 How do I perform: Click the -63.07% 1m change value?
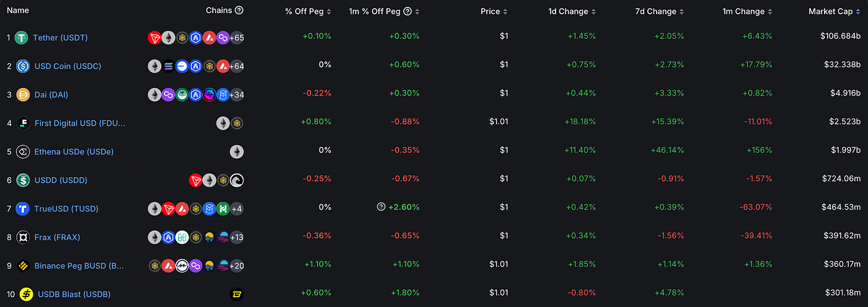(755, 208)
